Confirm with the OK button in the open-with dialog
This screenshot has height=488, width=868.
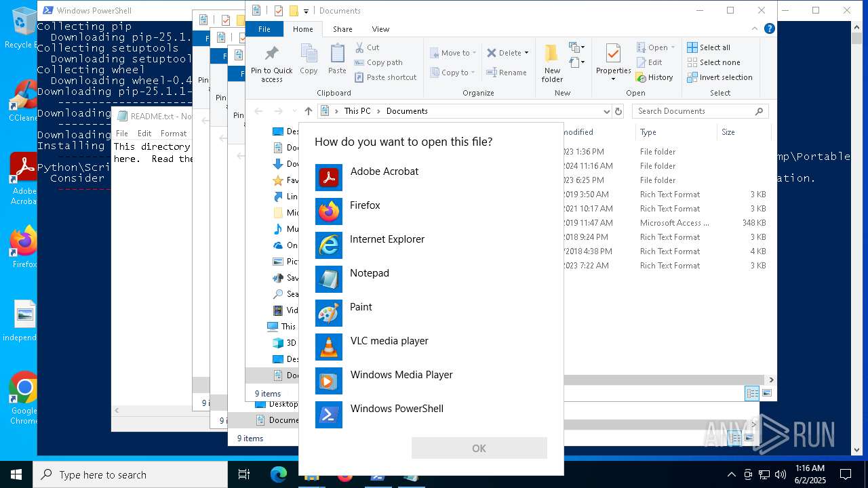coord(479,448)
